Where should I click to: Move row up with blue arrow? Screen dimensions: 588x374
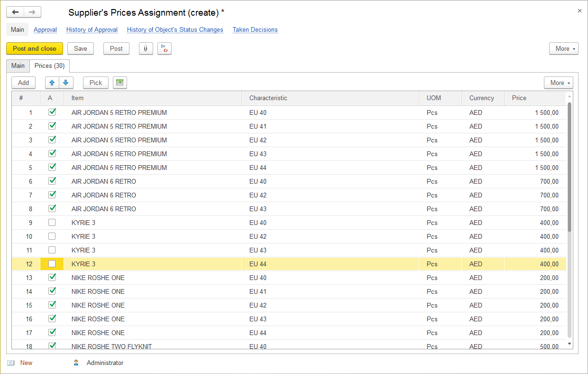coord(52,83)
